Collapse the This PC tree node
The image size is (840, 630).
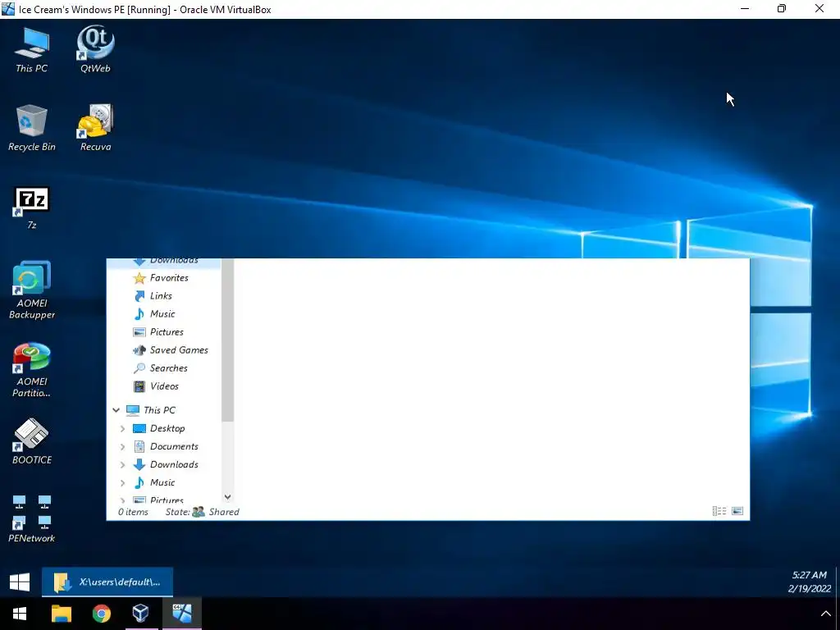coord(116,410)
